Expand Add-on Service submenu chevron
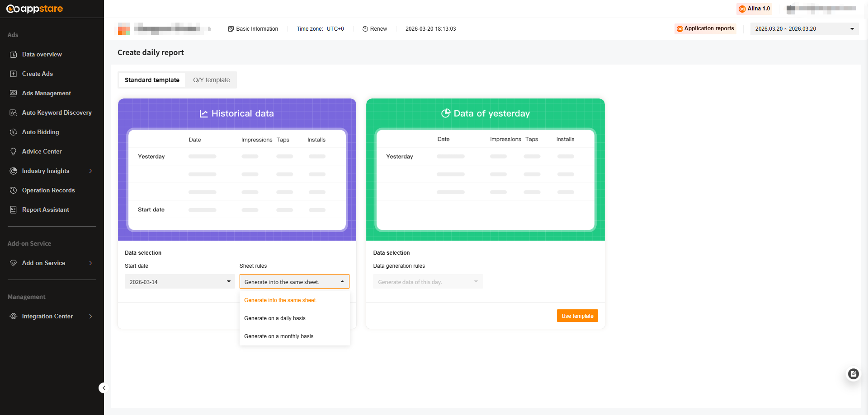 pyautogui.click(x=90, y=263)
